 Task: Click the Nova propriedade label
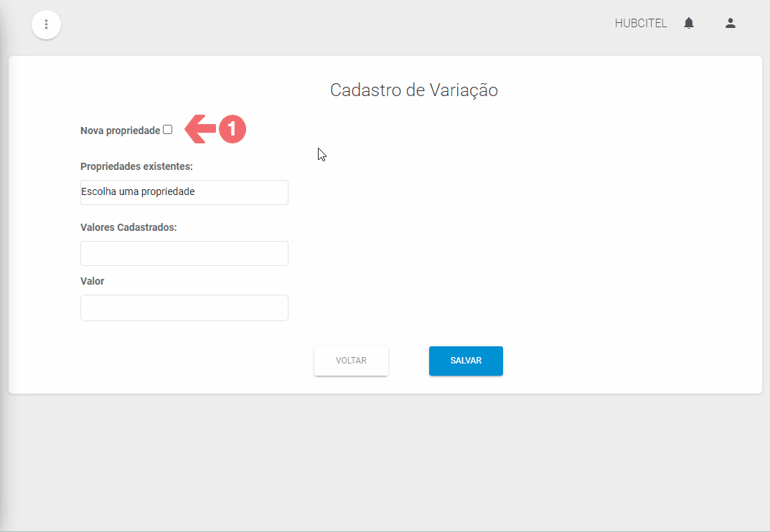[121, 130]
